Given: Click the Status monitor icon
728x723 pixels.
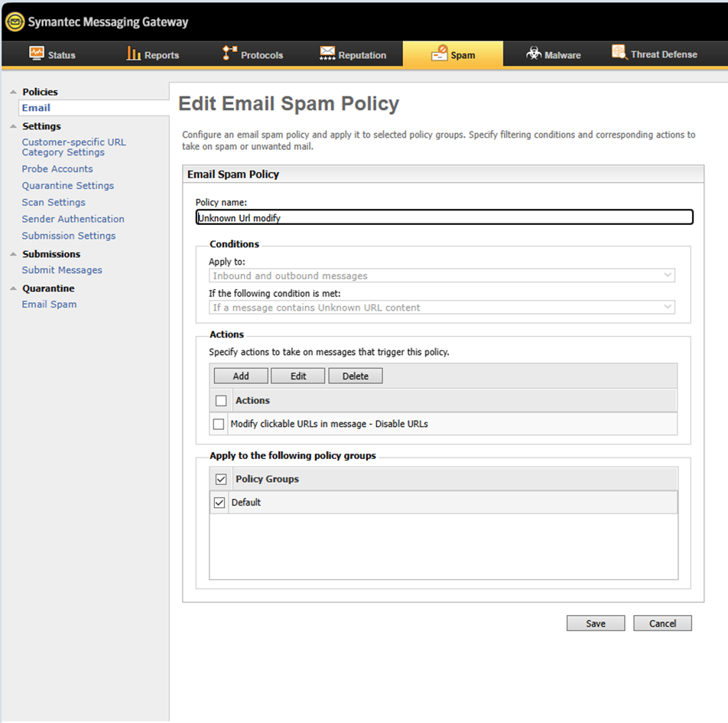Looking at the screenshot, I should click(37, 53).
